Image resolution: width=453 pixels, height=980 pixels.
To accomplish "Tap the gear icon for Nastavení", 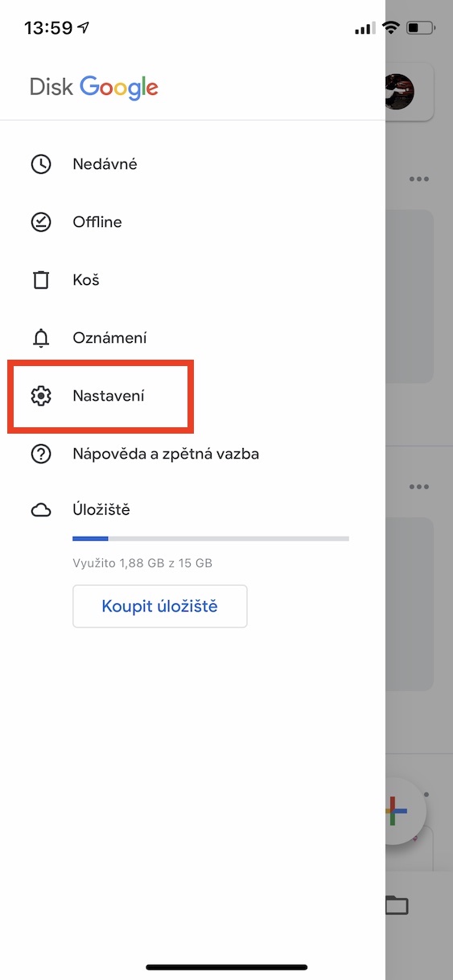I will [x=40, y=396].
